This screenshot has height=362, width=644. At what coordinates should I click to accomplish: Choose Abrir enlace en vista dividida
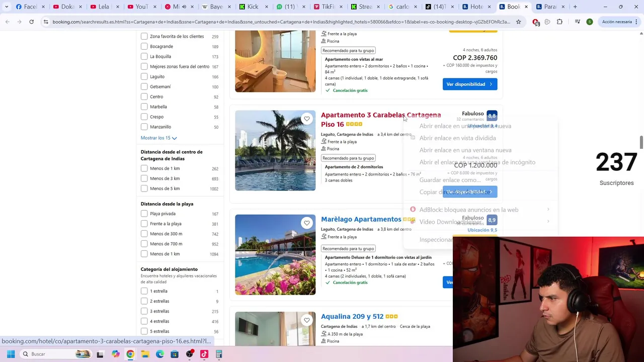pyautogui.click(x=457, y=138)
